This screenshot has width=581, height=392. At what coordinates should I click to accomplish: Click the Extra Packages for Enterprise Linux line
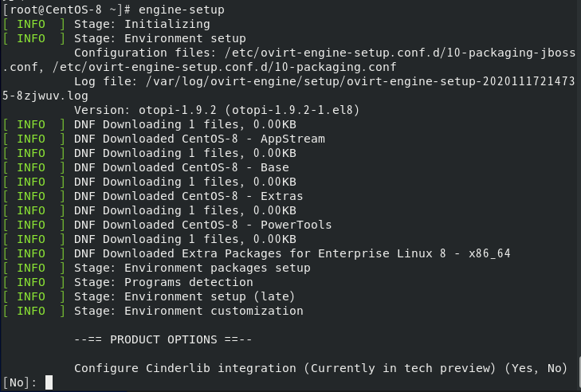pos(292,253)
